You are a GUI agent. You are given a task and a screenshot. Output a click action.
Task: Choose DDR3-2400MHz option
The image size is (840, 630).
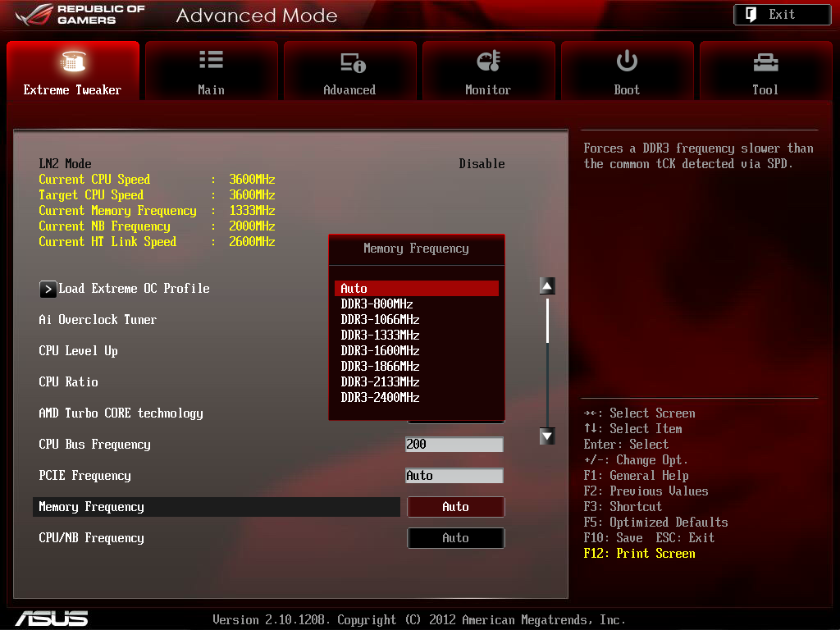click(416, 397)
